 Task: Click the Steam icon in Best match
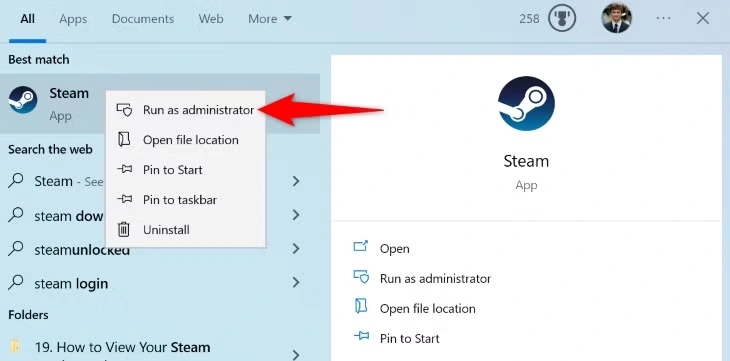pos(23,100)
